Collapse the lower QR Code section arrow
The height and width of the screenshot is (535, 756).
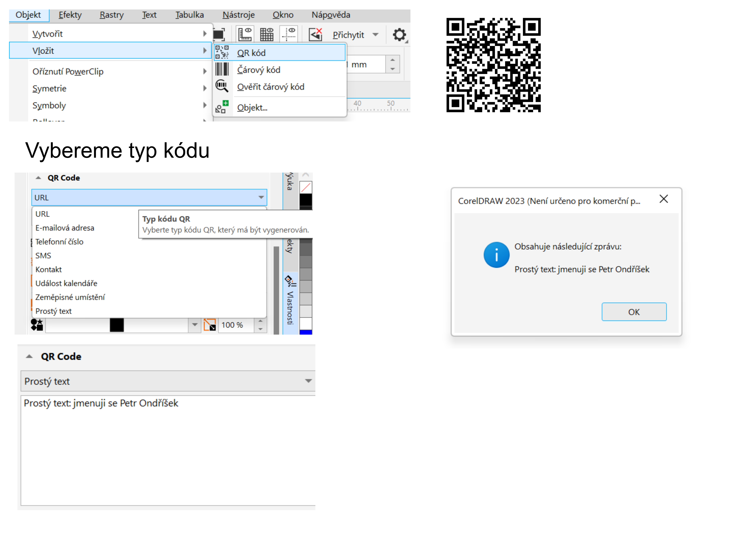click(29, 356)
